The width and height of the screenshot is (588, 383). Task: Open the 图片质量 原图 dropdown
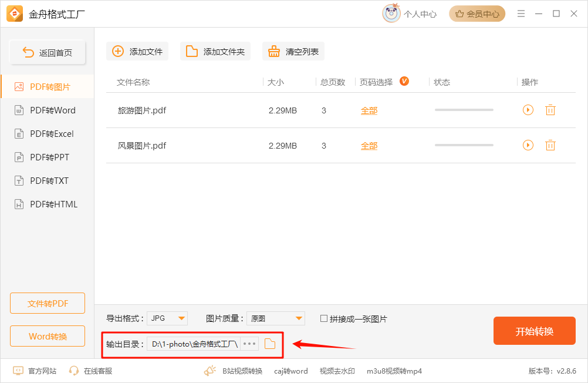click(276, 318)
